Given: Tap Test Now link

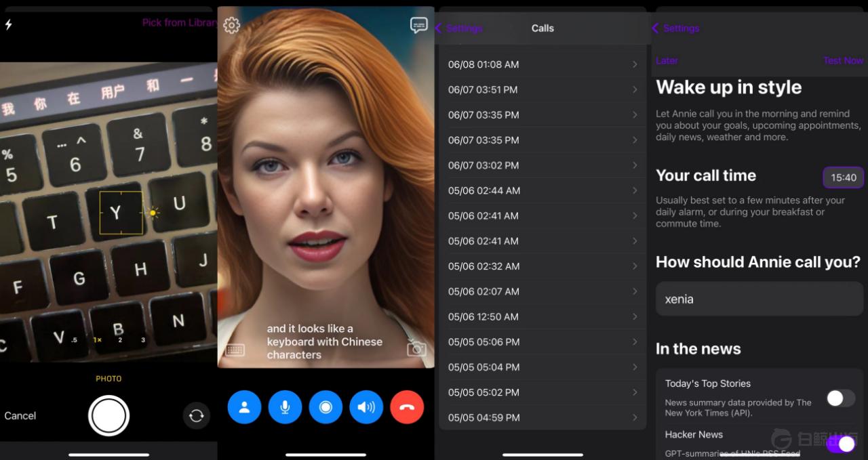Looking at the screenshot, I should point(843,60).
